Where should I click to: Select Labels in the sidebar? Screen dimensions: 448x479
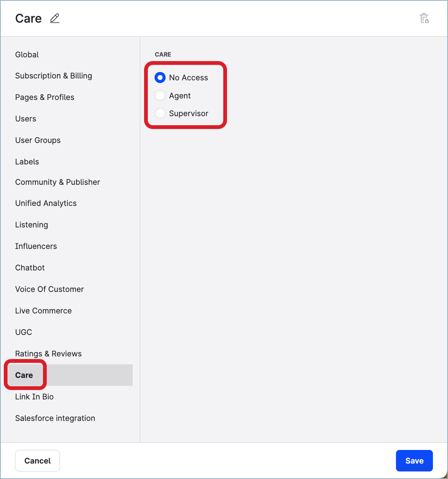click(27, 162)
